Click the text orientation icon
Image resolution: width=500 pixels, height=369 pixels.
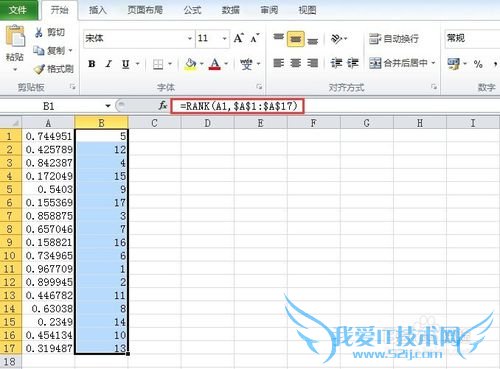click(337, 39)
